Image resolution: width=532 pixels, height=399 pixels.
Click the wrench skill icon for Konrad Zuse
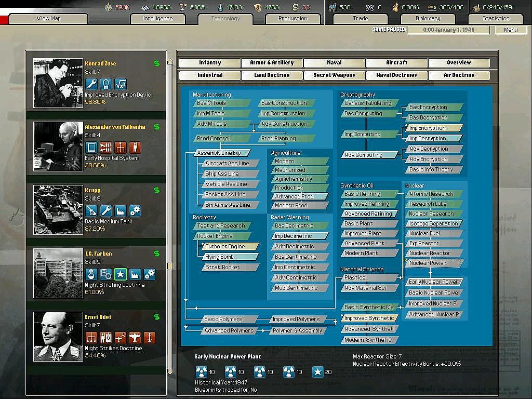91,84
